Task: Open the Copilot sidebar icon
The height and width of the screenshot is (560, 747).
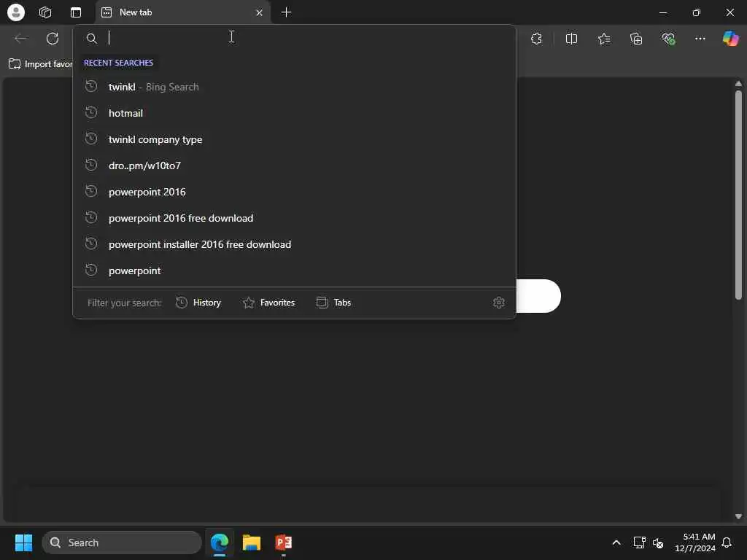Action: [730, 39]
